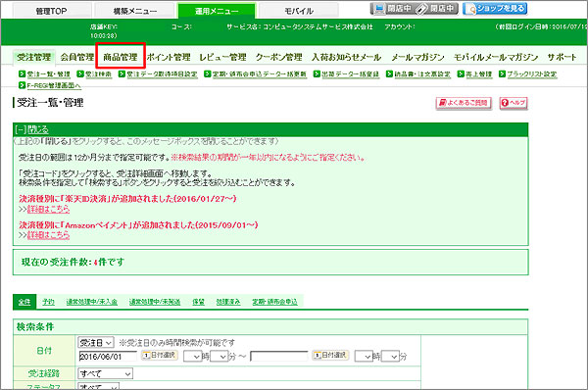Open the モバイル tab

click(299, 11)
